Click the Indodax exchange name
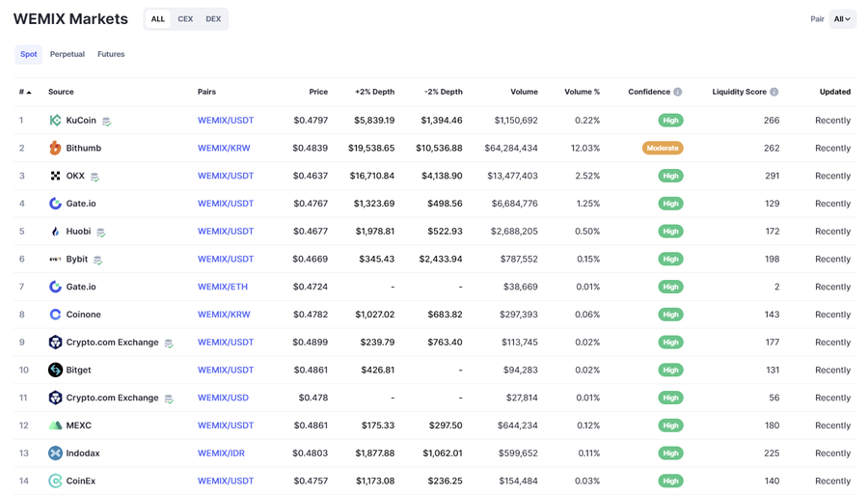868x495 pixels. tap(83, 453)
